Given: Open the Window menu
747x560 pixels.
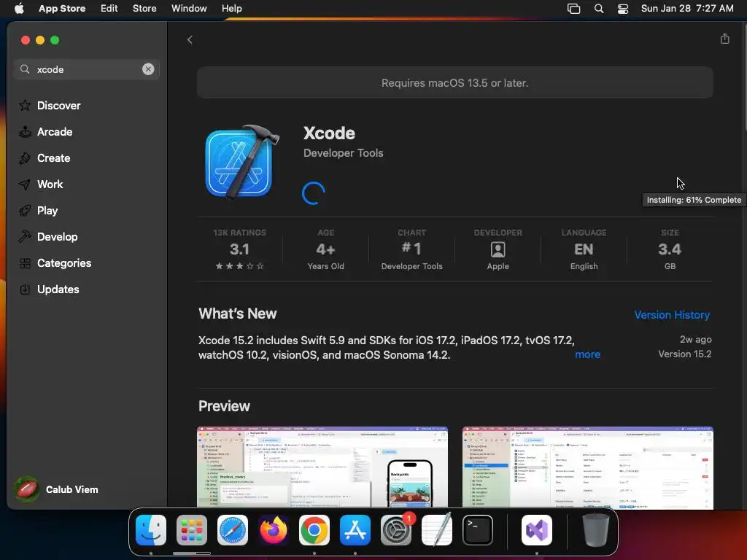Looking at the screenshot, I should pyautogui.click(x=189, y=8).
